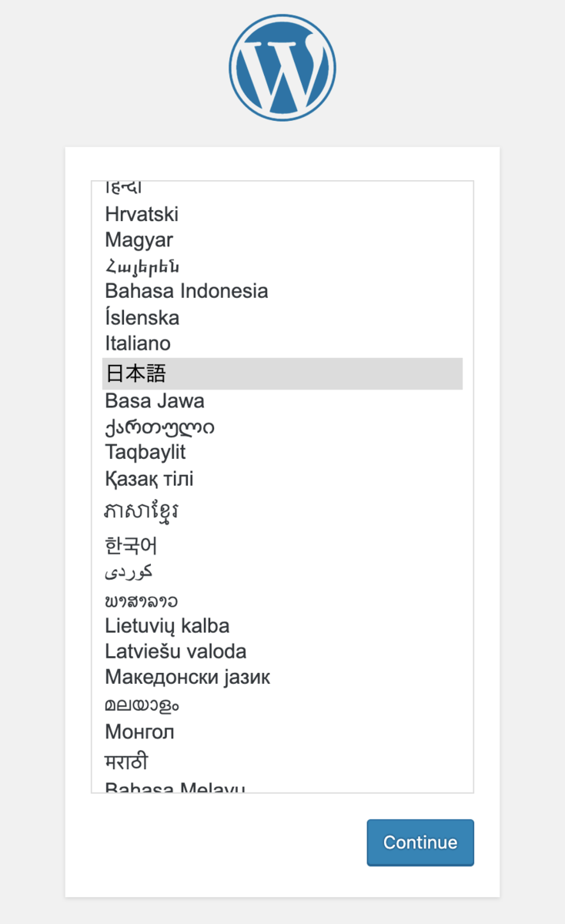The image size is (565, 924).
Task: Select the Armenian Հայերեն option
Action: coord(282,266)
